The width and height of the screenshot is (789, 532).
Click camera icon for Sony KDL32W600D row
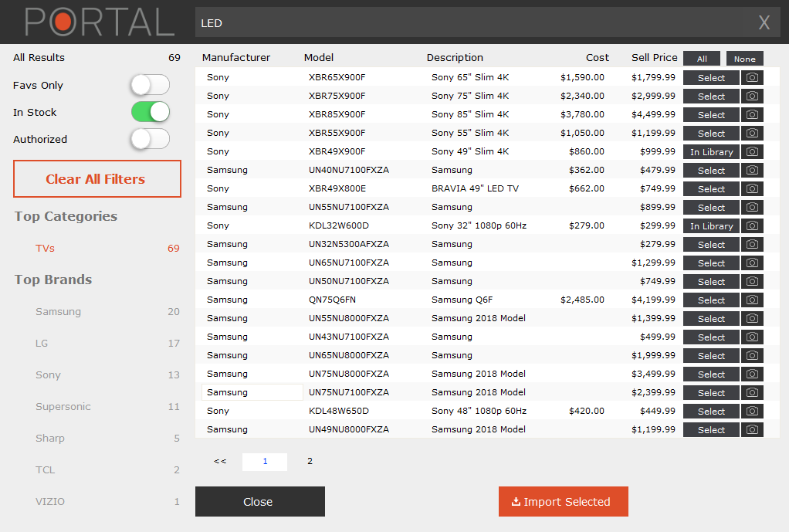[x=752, y=226]
